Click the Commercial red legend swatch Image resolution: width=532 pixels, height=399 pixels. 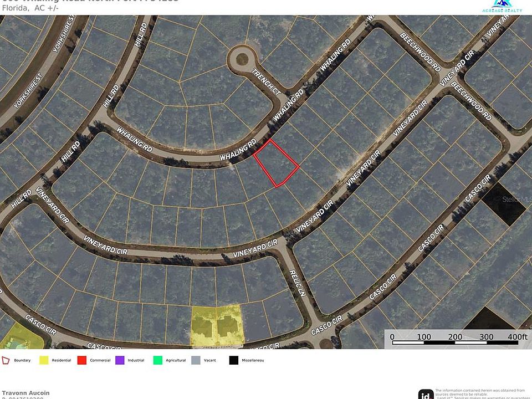click(81, 360)
